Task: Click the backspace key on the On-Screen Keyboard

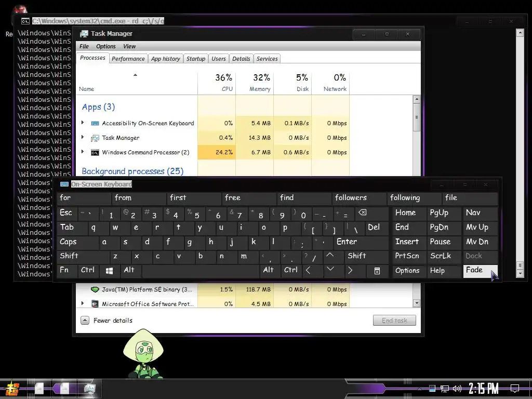Action: 362,213
